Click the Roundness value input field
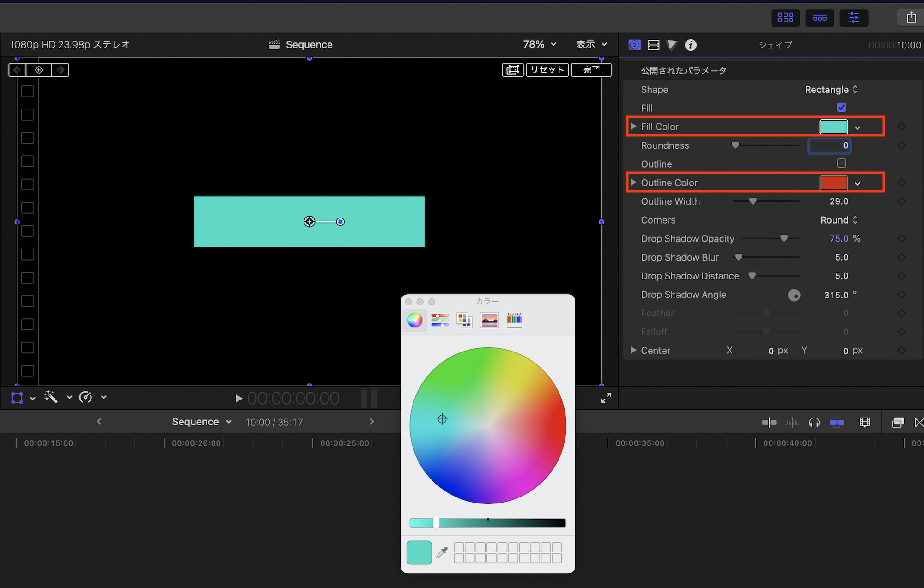 click(829, 145)
